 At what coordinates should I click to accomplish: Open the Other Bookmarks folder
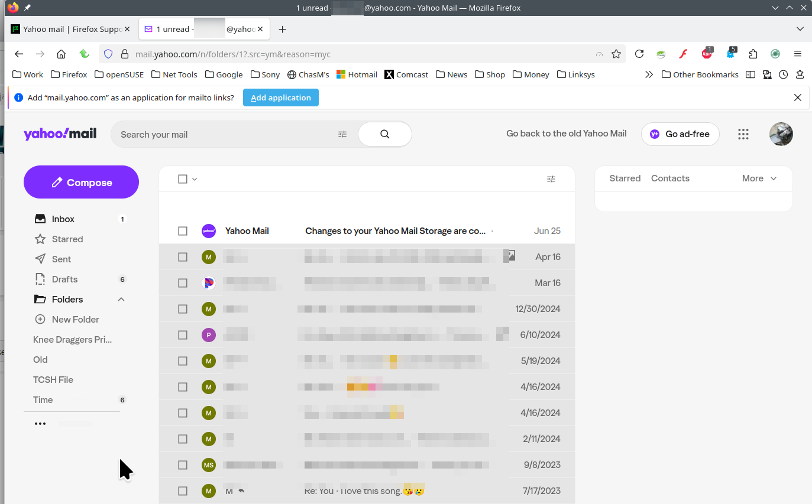(x=700, y=74)
